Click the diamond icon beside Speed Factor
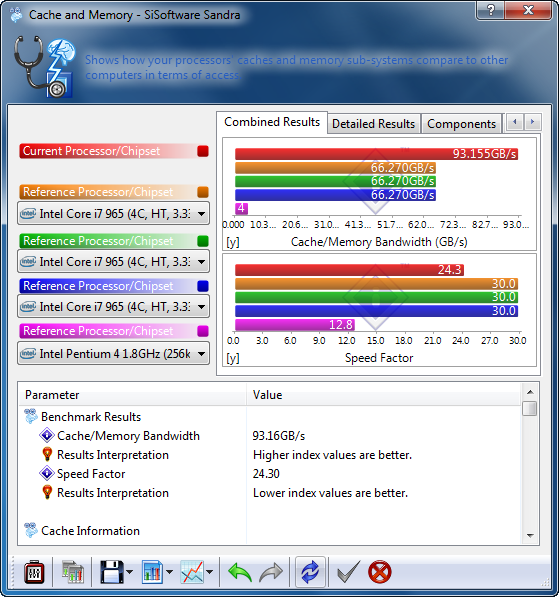 coord(47,473)
